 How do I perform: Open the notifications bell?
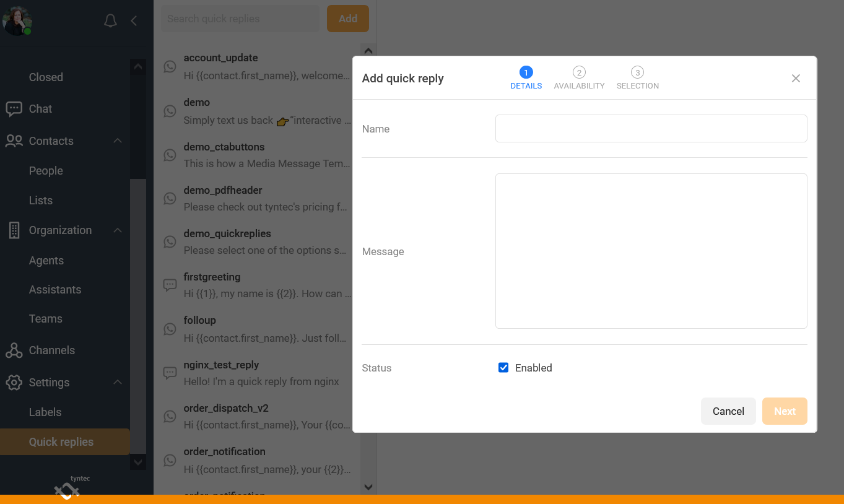pyautogui.click(x=110, y=21)
